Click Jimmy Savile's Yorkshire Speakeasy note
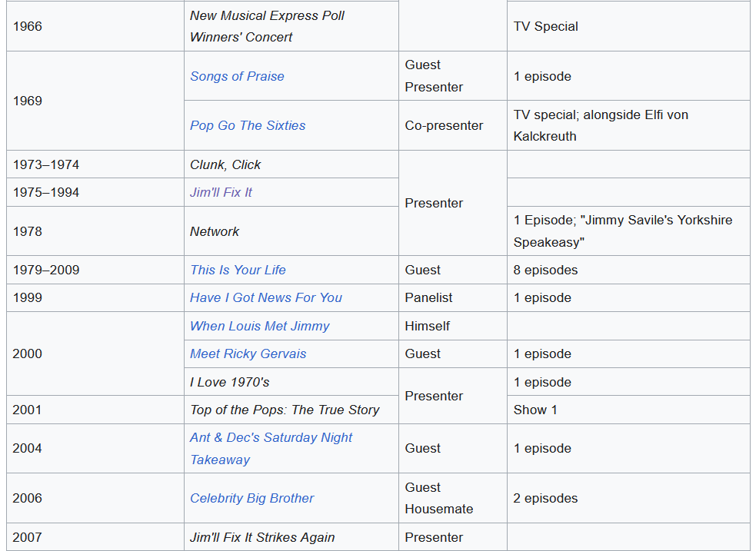Screen dimensions: 756x551 (622, 231)
